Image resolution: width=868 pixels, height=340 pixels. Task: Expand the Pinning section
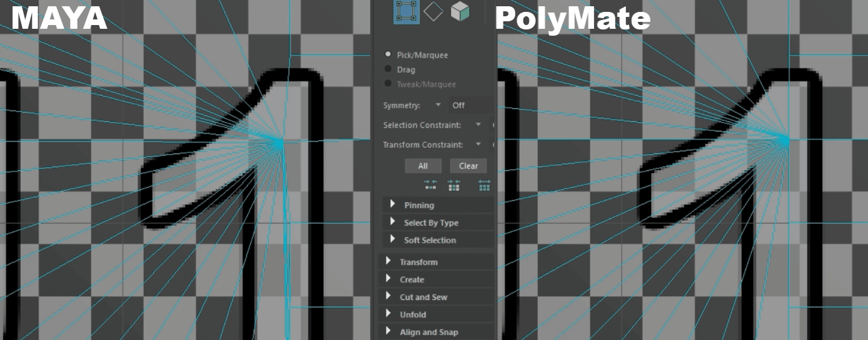pyautogui.click(x=393, y=205)
